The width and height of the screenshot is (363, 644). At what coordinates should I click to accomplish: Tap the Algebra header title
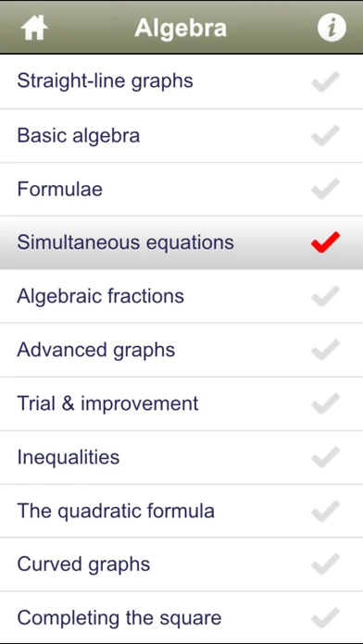tap(181, 28)
